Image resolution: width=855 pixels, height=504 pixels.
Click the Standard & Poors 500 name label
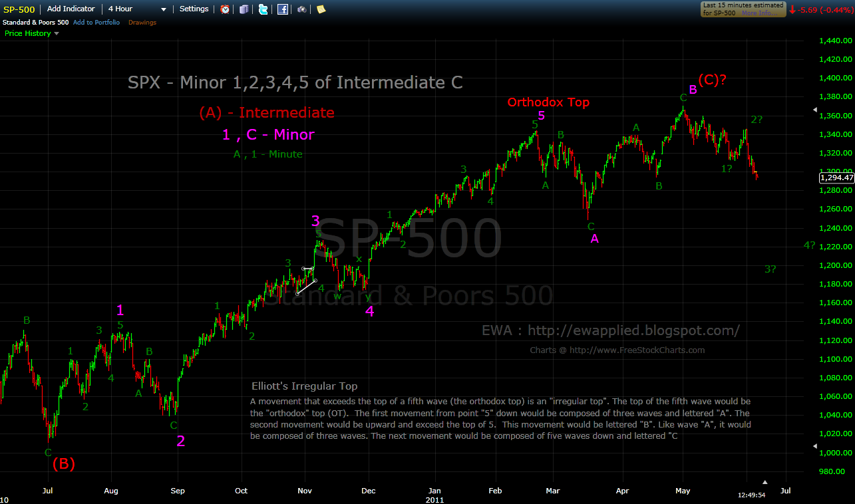(36, 23)
